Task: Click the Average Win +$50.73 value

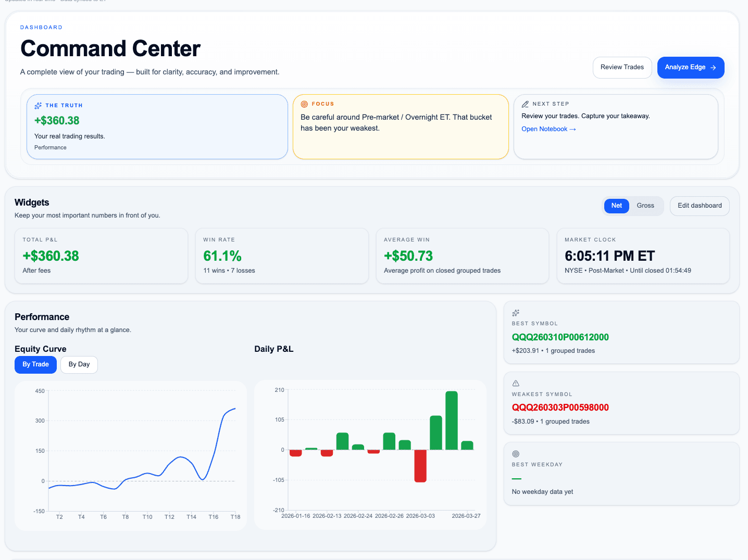Action: coord(408,256)
